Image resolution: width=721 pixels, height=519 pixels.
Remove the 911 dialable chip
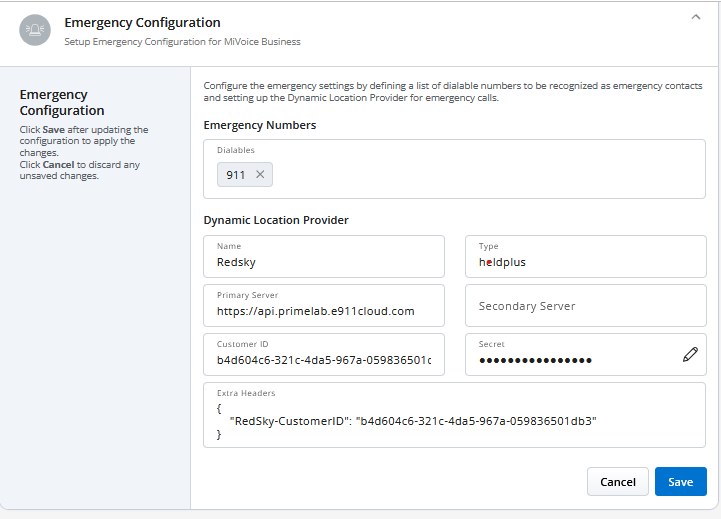coord(260,175)
